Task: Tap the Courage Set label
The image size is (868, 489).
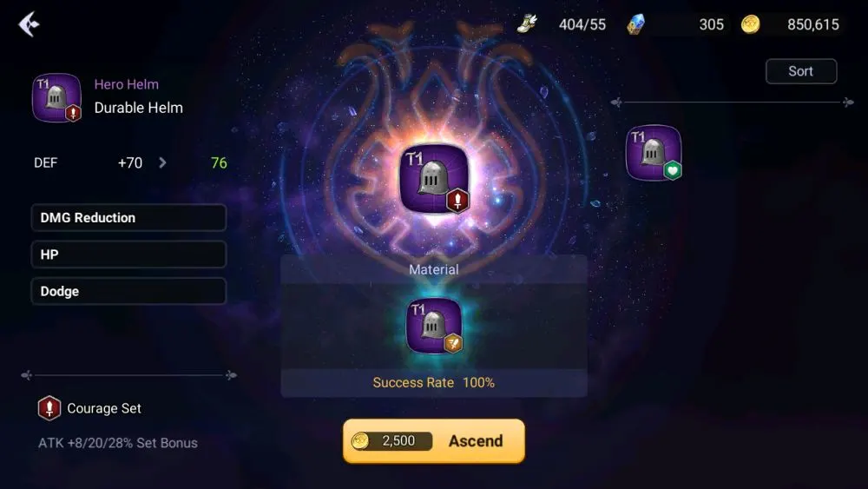Action: [x=104, y=408]
